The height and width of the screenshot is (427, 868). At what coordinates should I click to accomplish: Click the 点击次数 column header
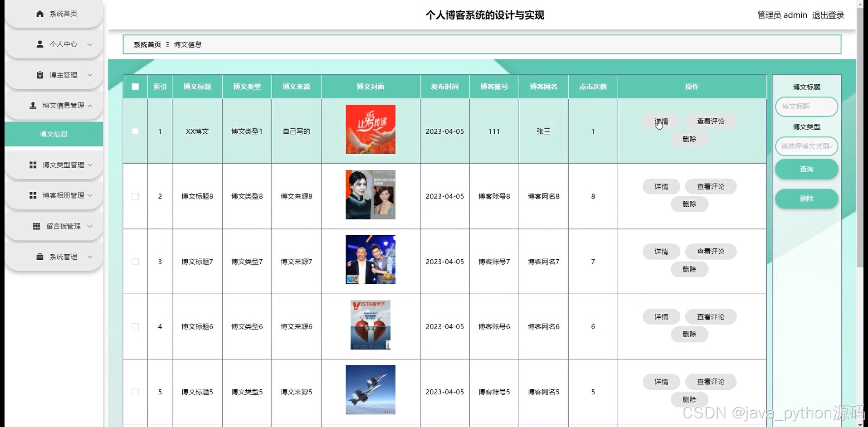click(593, 87)
